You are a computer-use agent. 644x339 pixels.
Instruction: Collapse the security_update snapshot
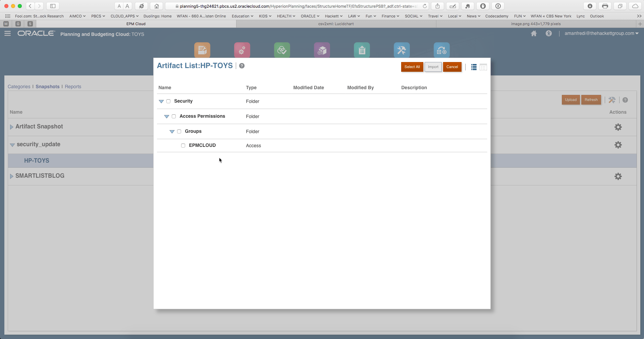[12, 145]
